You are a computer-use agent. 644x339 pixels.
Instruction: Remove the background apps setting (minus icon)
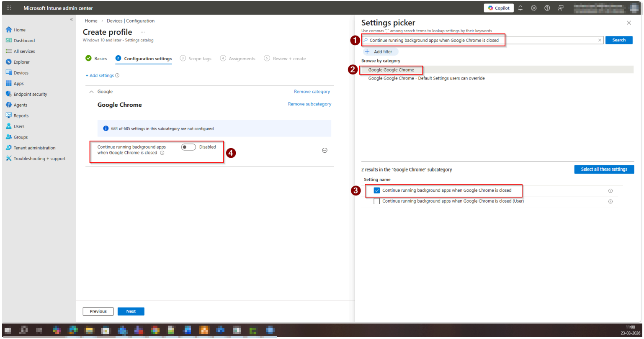click(x=325, y=150)
